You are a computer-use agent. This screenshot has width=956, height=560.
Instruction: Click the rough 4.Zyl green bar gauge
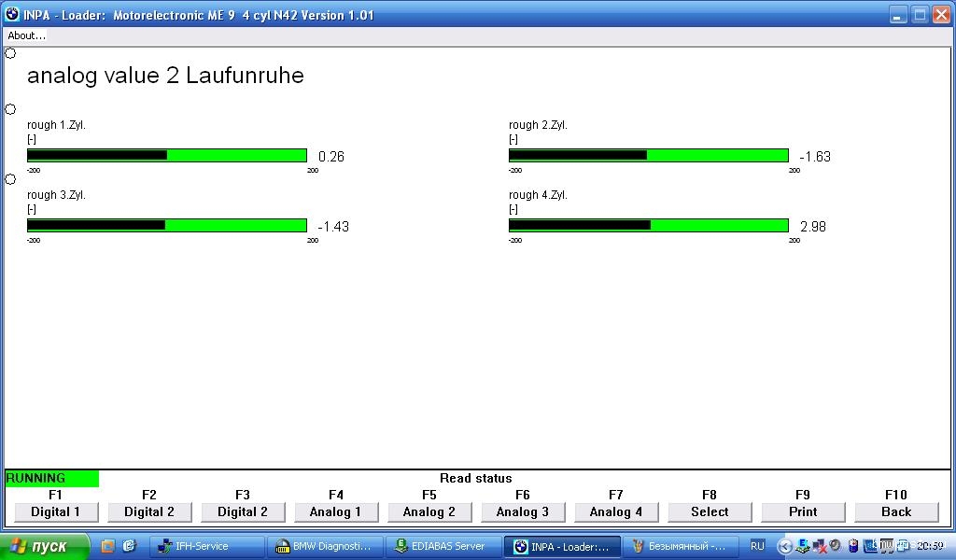click(648, 225)
